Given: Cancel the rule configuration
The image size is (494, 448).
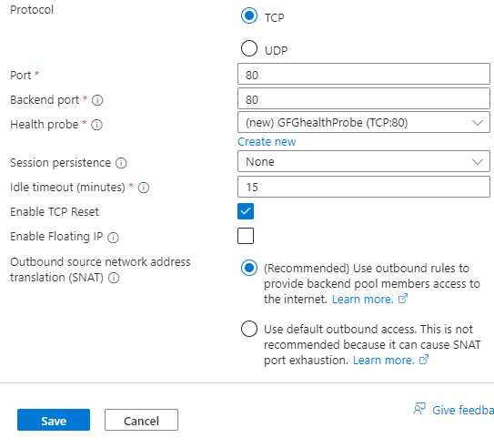Looking at the screenshot, I should (141, 420).
